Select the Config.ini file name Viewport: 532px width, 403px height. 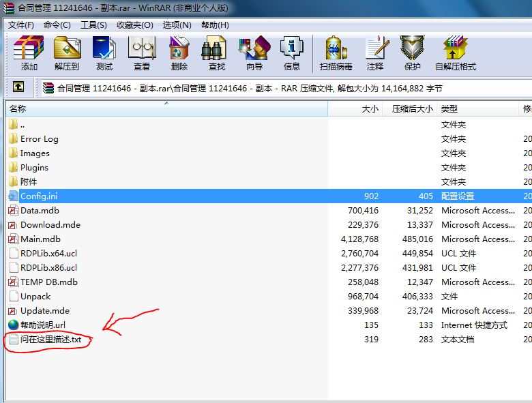click(39, 196)
